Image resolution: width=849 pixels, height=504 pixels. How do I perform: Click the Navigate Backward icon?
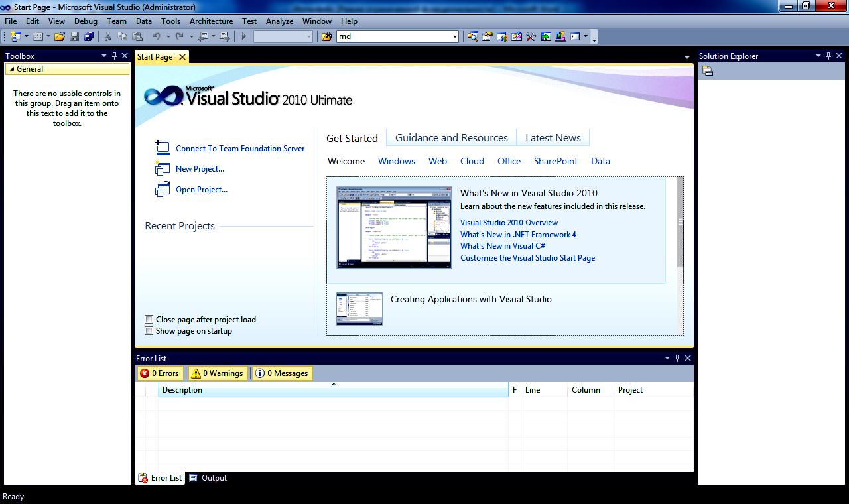coord(203,36)
